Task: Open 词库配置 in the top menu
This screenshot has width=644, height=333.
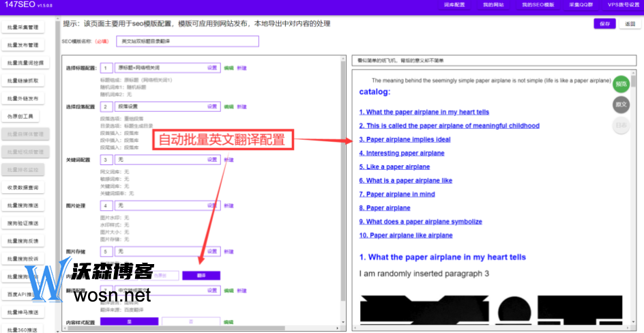Action: 454,5
